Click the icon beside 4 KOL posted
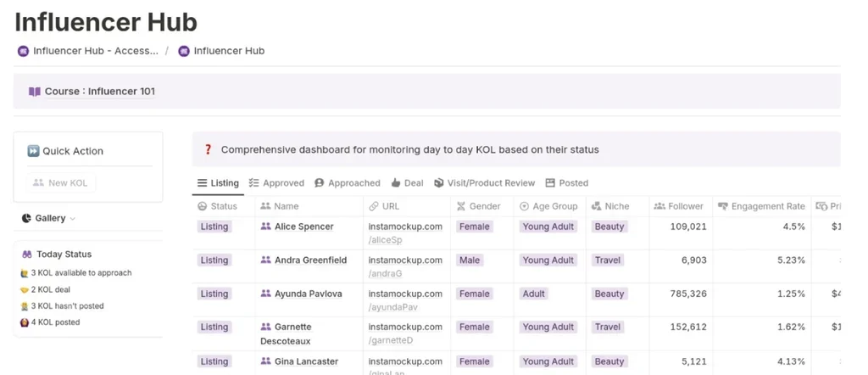 pos(25,322)
